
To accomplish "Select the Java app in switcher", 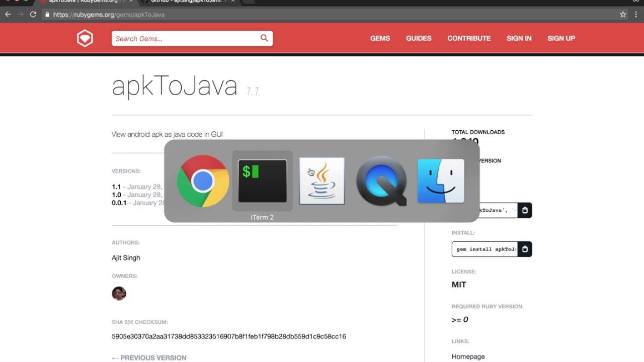I will click(322, 181).
